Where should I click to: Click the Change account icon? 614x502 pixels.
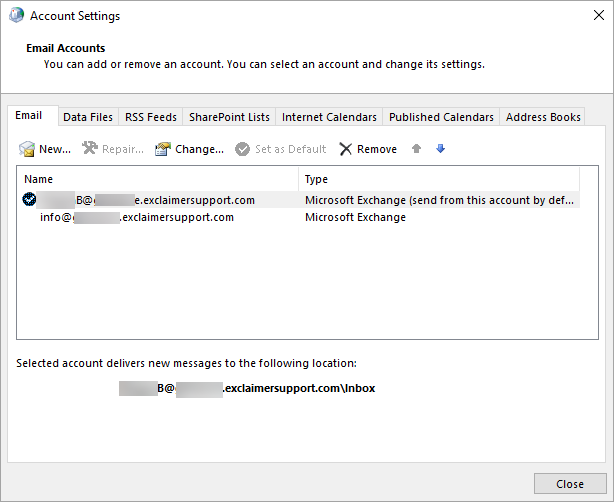click(x=163, y=149)
